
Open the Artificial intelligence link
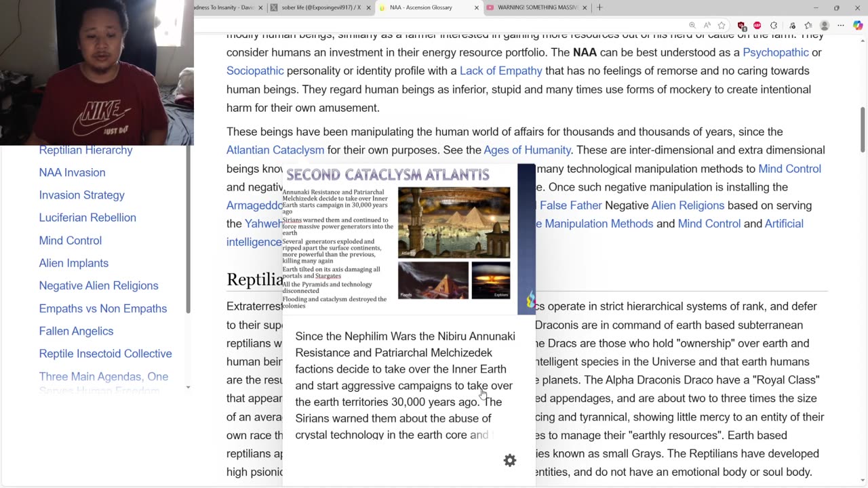point(784,223)
